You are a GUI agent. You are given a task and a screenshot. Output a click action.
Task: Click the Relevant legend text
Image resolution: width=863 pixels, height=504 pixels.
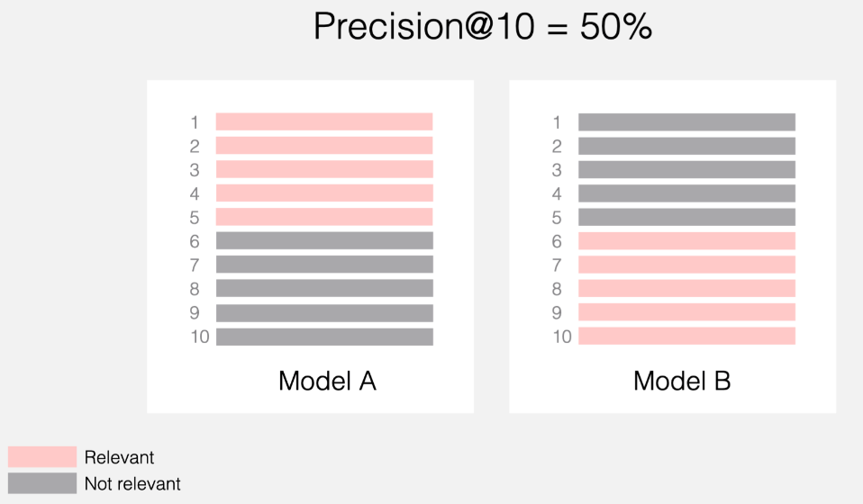(x=119, y=457)
